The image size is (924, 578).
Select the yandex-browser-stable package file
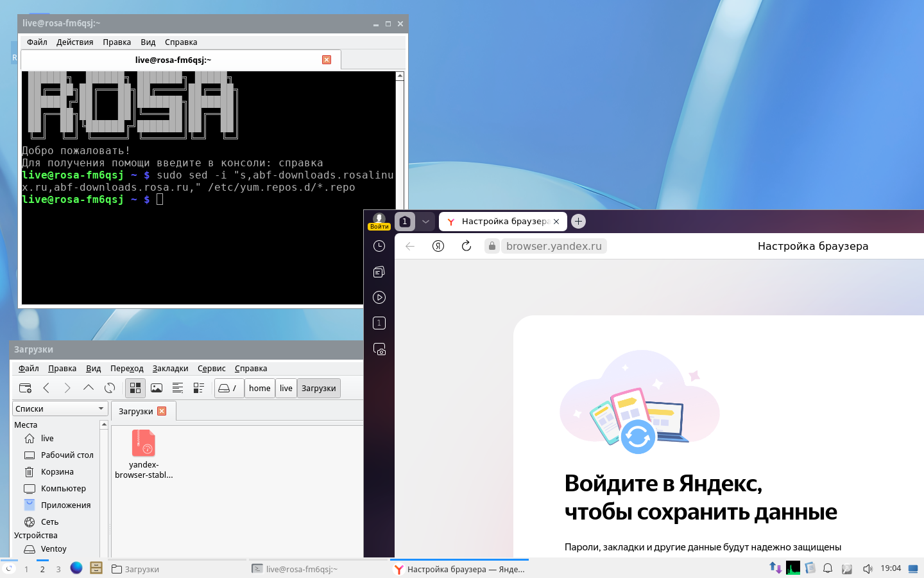tap(144, 454)
